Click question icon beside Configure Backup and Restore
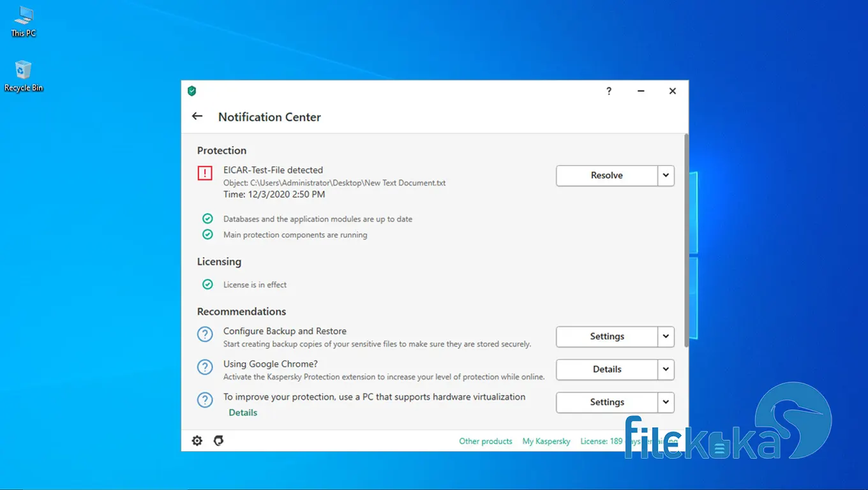868x490 pixels. coord(205,334)
